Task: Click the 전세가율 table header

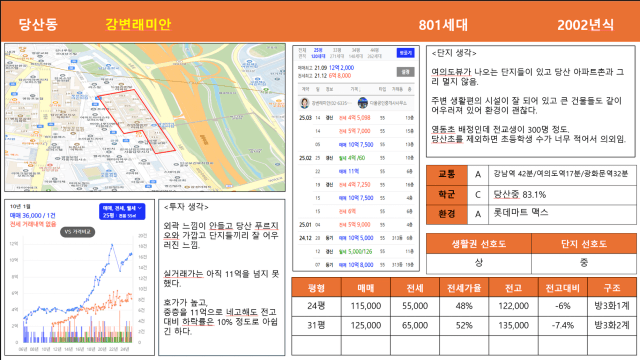Action: 464,288
